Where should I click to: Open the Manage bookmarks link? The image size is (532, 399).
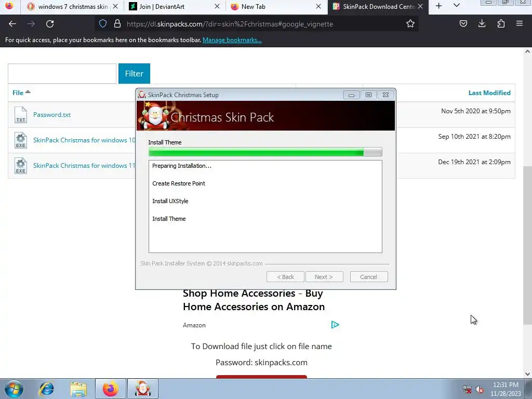pos(232,40)
